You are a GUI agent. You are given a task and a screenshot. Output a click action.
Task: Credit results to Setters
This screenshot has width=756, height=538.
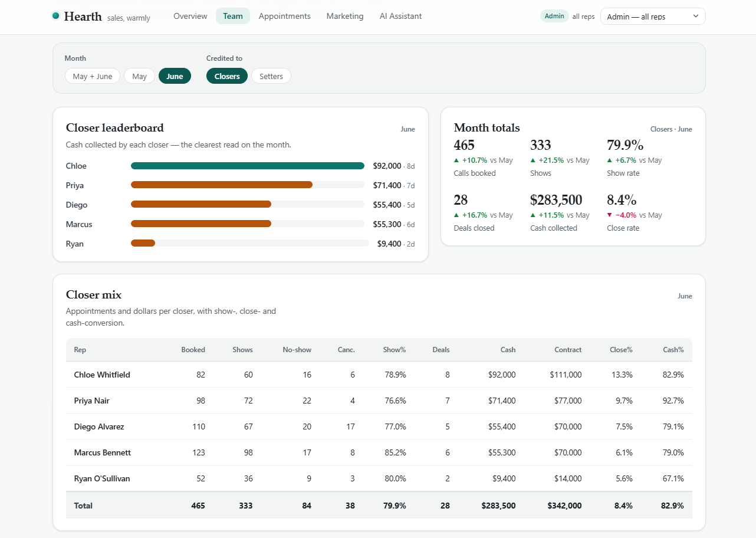[271, 76]
